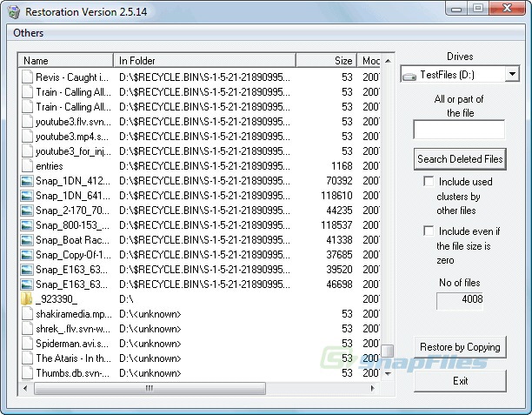Click the horizontal scrollbar thumb
Image resolution: width=532 pixels, height=415 pixels.
[150, 388]
